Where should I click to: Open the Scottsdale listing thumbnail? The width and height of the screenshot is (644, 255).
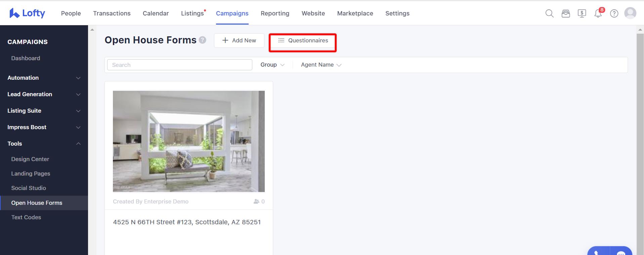point(189,141)
